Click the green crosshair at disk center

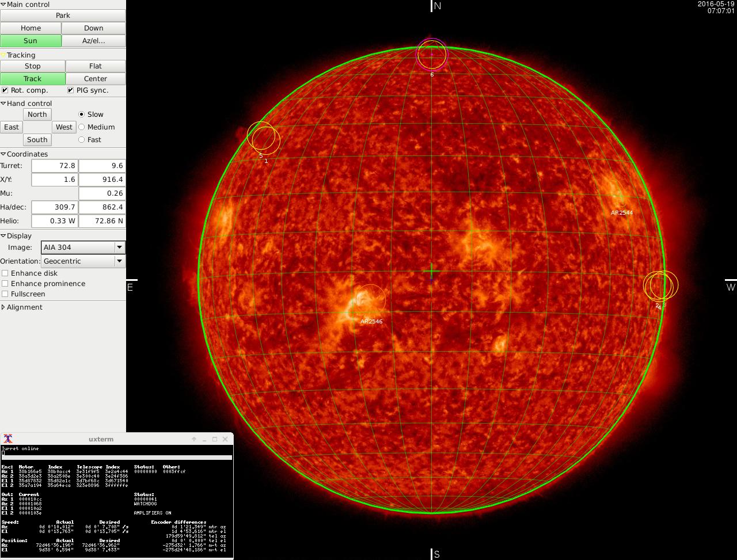click(x=432, y=272)
